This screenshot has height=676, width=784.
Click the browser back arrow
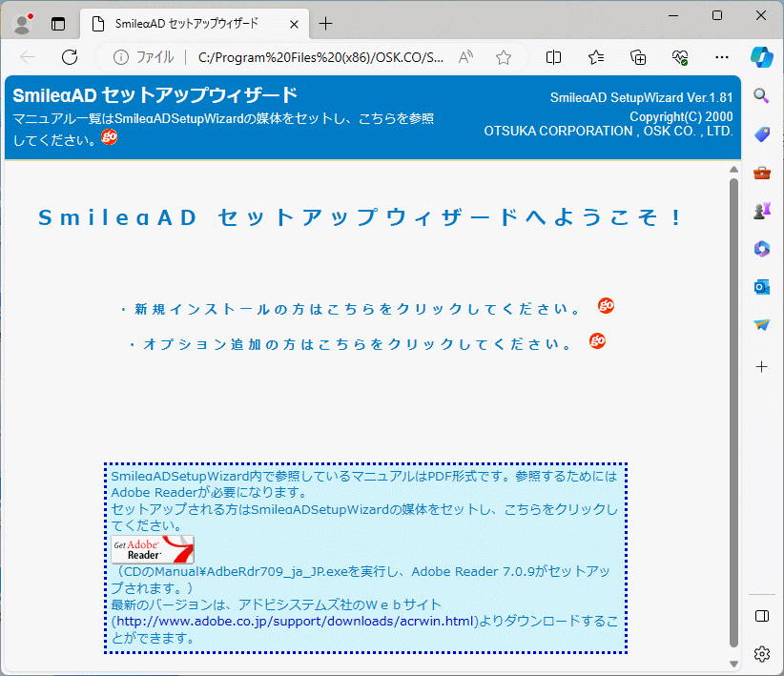28,57
